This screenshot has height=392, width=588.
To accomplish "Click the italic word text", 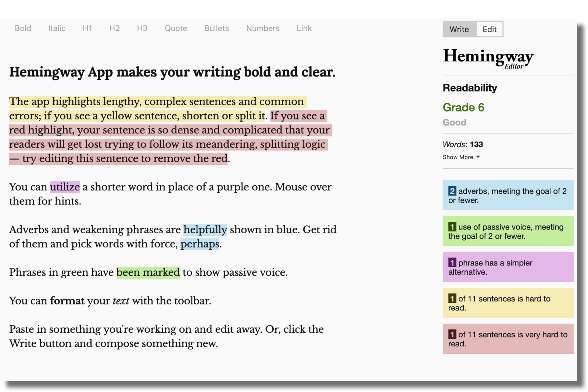I will point(121,301).
